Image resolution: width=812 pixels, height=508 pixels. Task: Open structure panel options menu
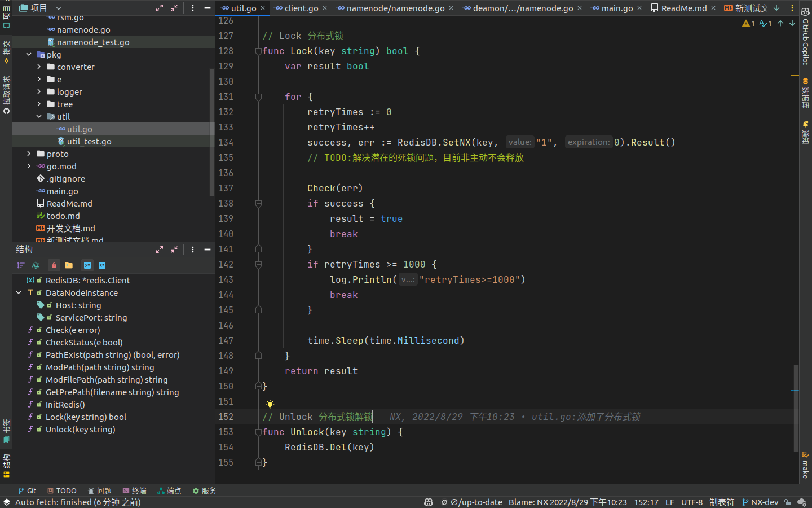click(193, 249)
